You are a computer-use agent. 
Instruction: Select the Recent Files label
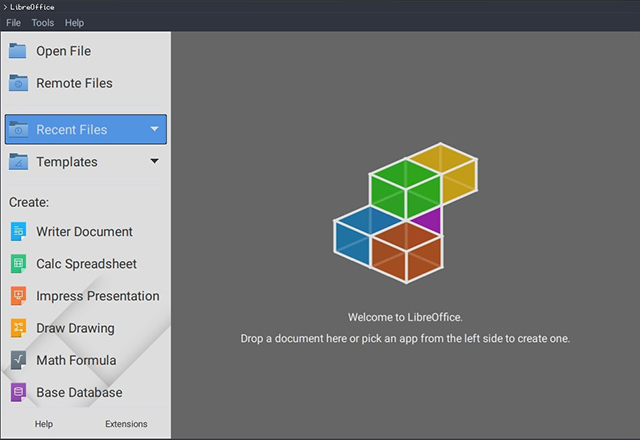72,129
